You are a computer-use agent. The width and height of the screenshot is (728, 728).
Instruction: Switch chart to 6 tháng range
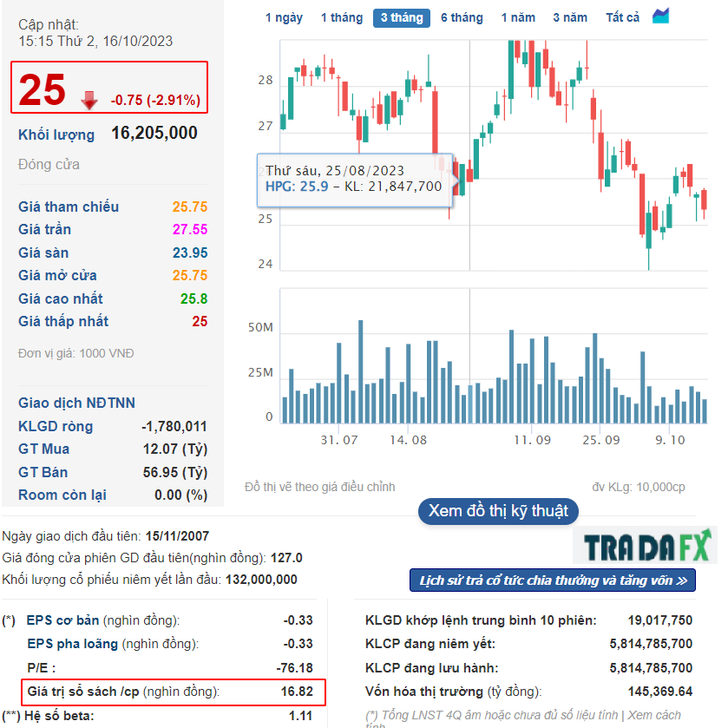(x=462, y=17)
